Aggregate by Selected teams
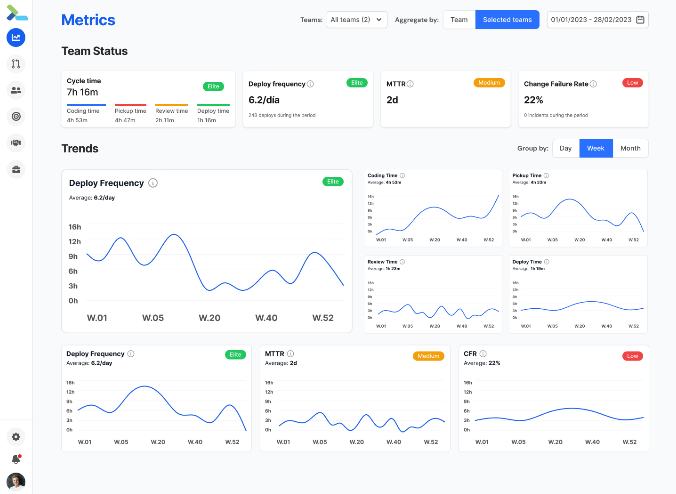 507,19
